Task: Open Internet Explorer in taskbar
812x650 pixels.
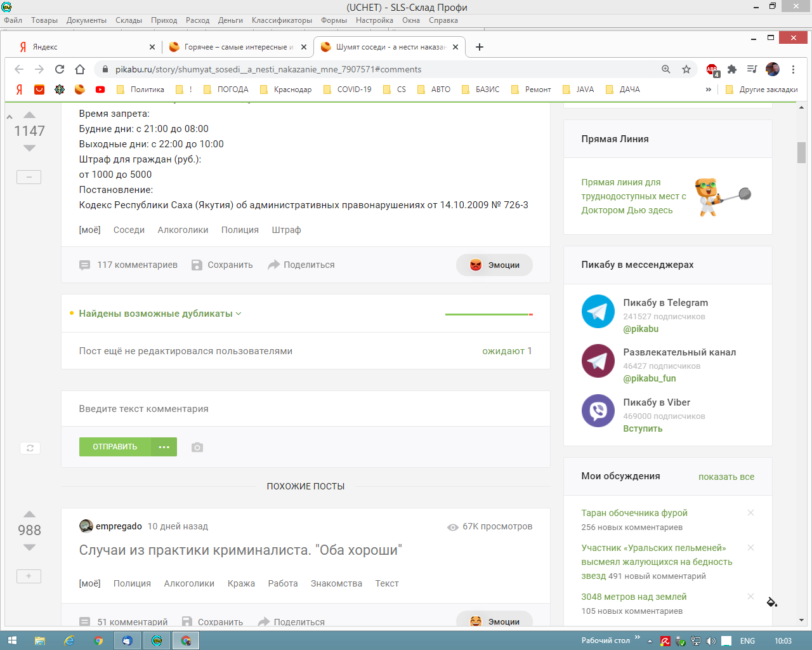Action: coord(69,640)
